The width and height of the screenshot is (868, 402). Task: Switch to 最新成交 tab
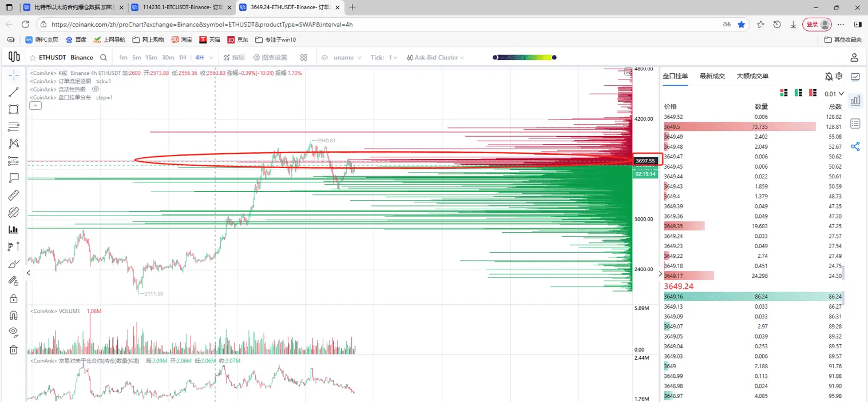(712, 76)
